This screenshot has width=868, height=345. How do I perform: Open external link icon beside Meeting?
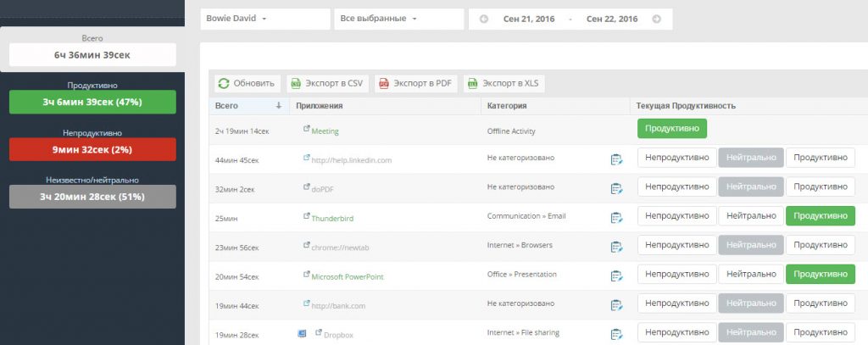(306, 129)
